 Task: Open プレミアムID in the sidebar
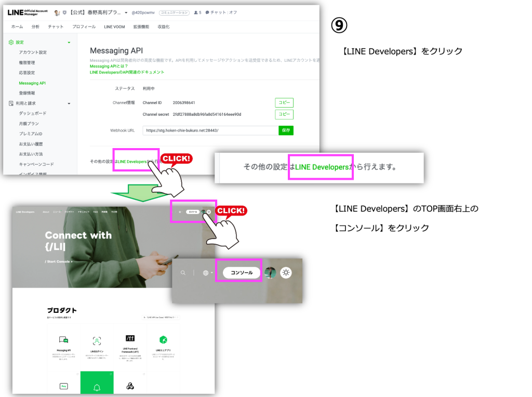31,134
